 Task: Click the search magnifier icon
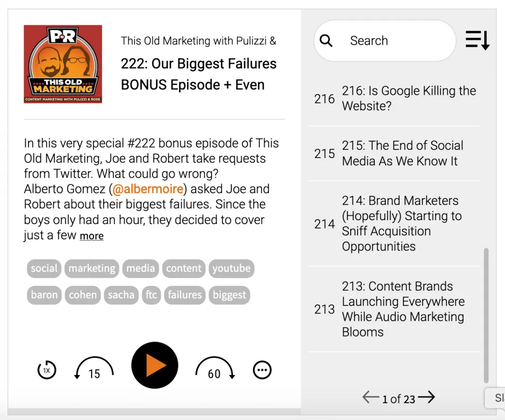326,40
